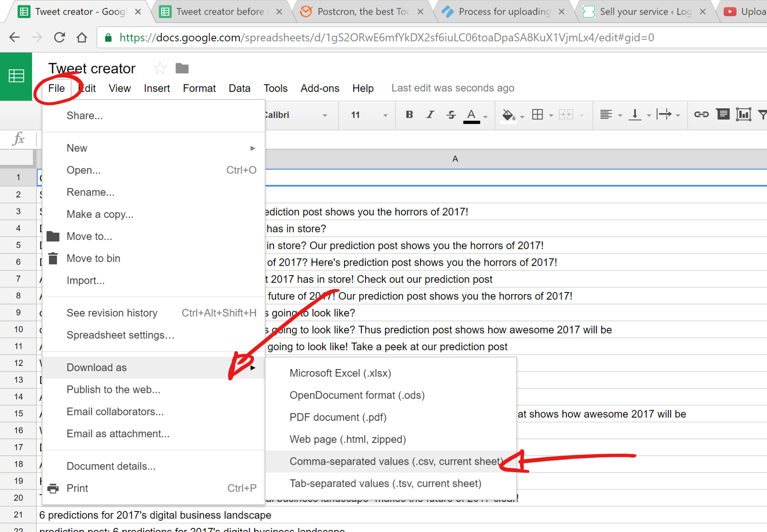
Task: Expand vertical align dropdown arrow
Action: (x=649, y=116)
